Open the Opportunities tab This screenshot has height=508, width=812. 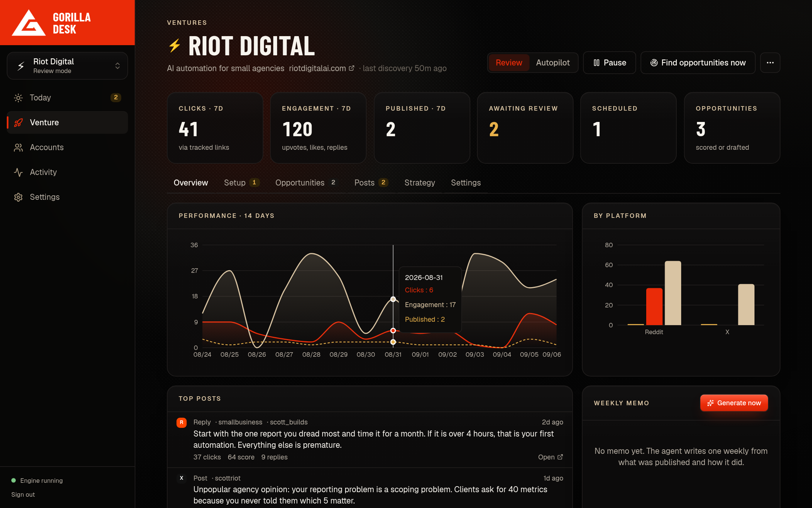pos(306,183)
